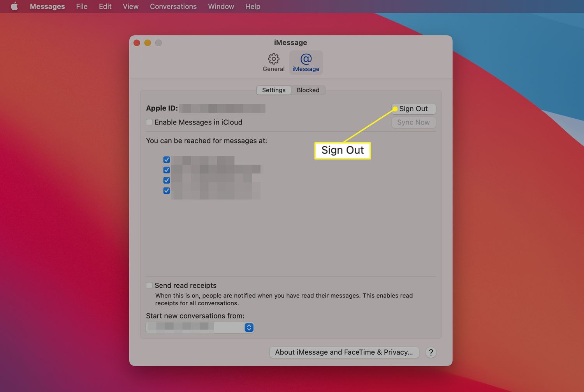The image size is (584, 392).
Task: Open the General preferences gear icon
Action: [273, 62]
